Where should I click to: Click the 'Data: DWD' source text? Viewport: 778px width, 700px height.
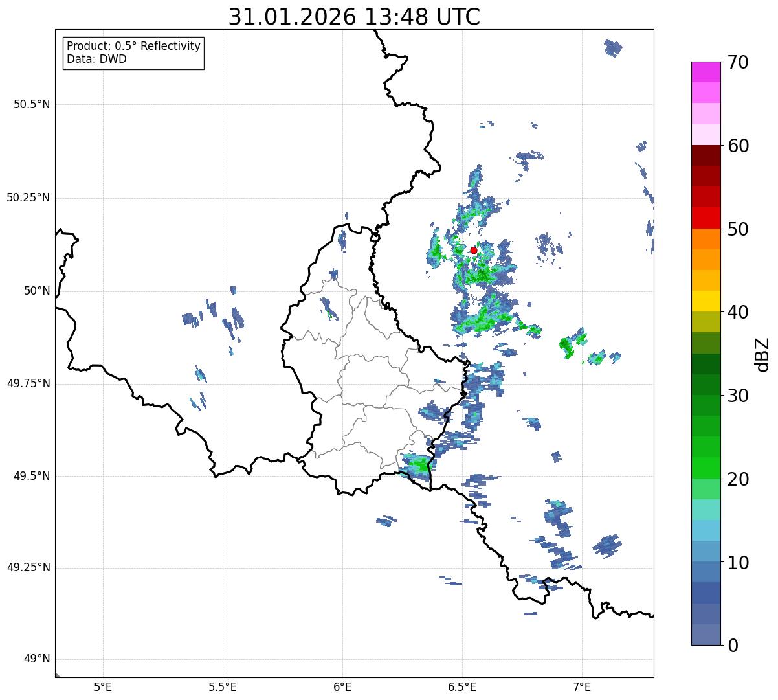[96, 59]
